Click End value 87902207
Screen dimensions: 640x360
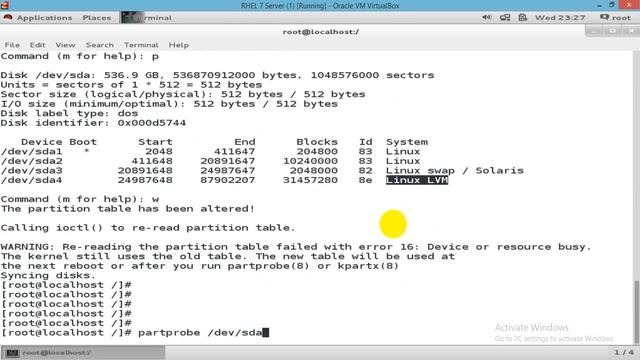click(x=227, y=180)
